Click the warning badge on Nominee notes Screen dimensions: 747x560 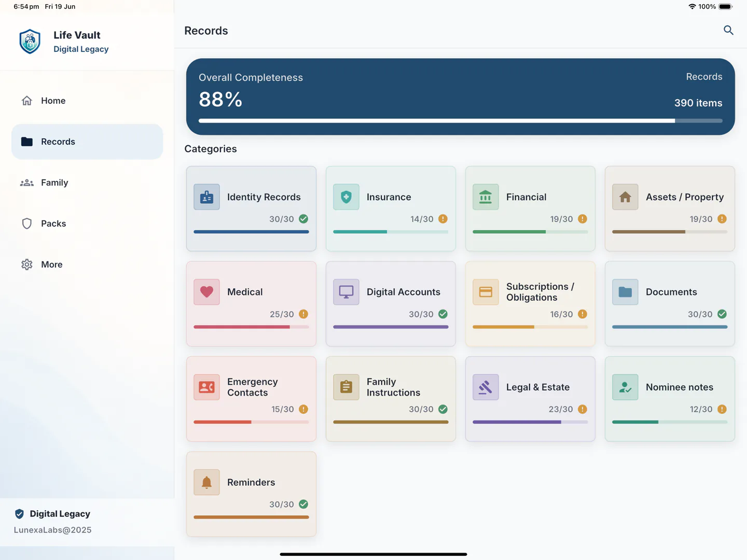pos(722,409)
